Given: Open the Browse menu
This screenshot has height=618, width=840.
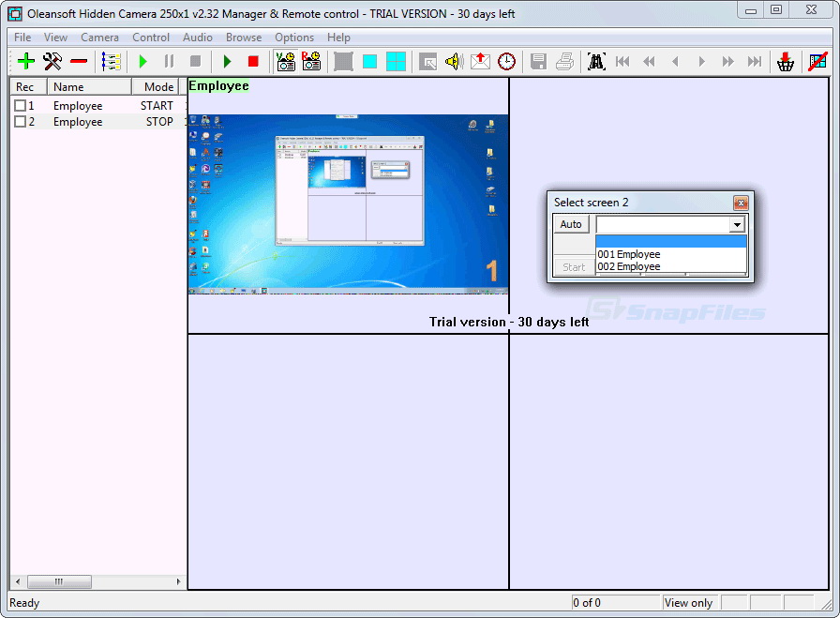Looking at the screenshot, I should pos(244,38).
